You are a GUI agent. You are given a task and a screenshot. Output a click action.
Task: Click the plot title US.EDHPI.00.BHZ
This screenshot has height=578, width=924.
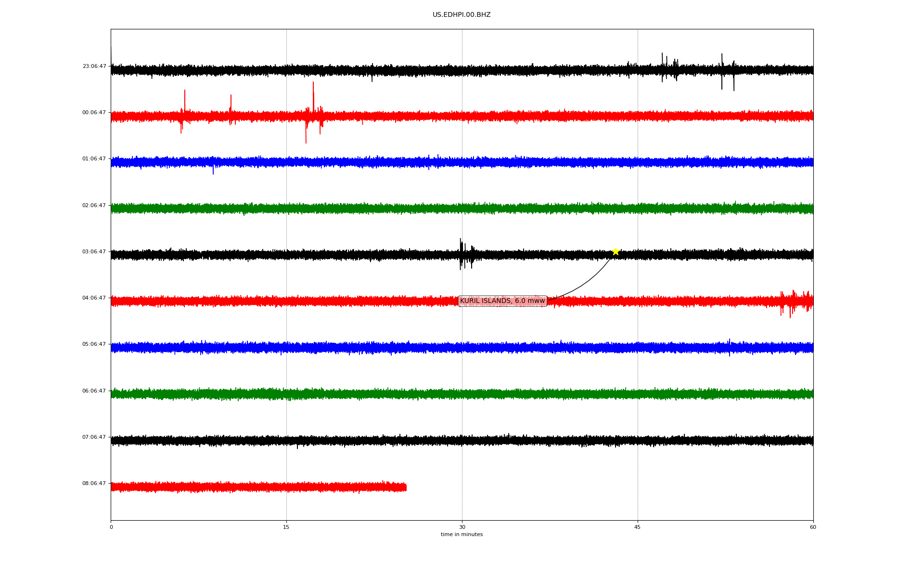462,15
